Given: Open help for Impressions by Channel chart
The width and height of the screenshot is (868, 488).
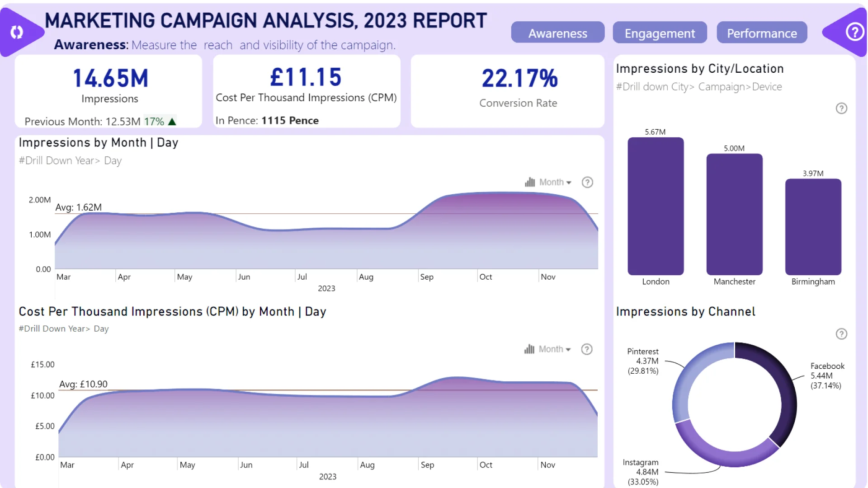Looking at the screenshot, I should tap(841, 334).
